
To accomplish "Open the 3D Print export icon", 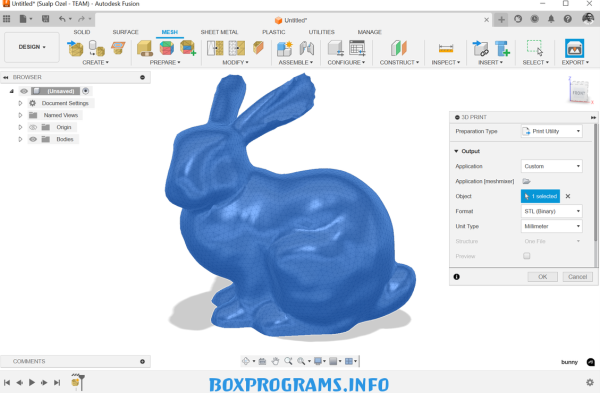I will point(574,49).
